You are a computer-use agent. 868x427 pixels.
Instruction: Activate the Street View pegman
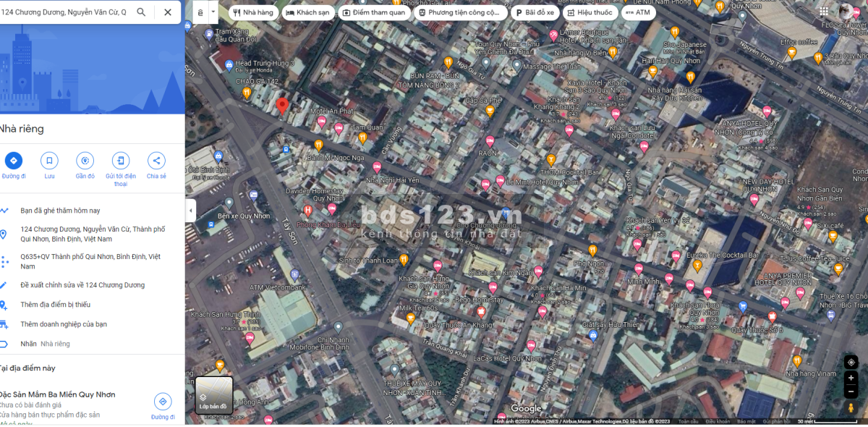pyautogui.click(x=851, y=408)
